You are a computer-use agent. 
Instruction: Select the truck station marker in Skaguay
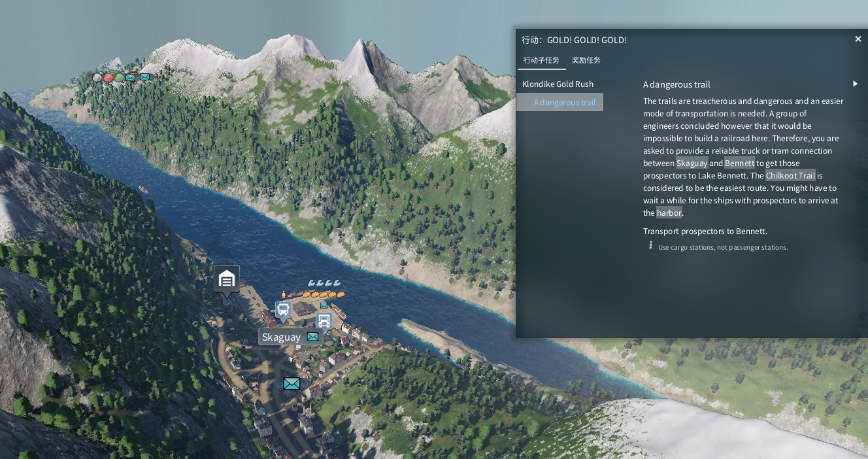[324, 320]
